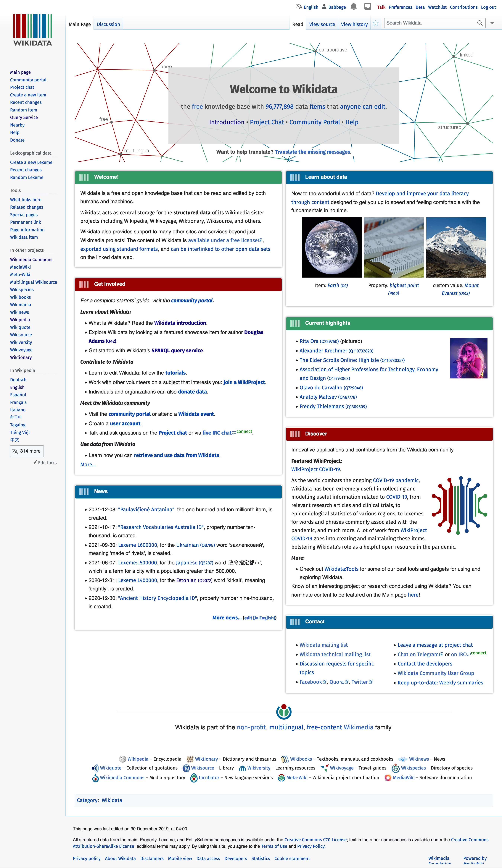Open the Mount Everest thumbnail image

(456, 247)
